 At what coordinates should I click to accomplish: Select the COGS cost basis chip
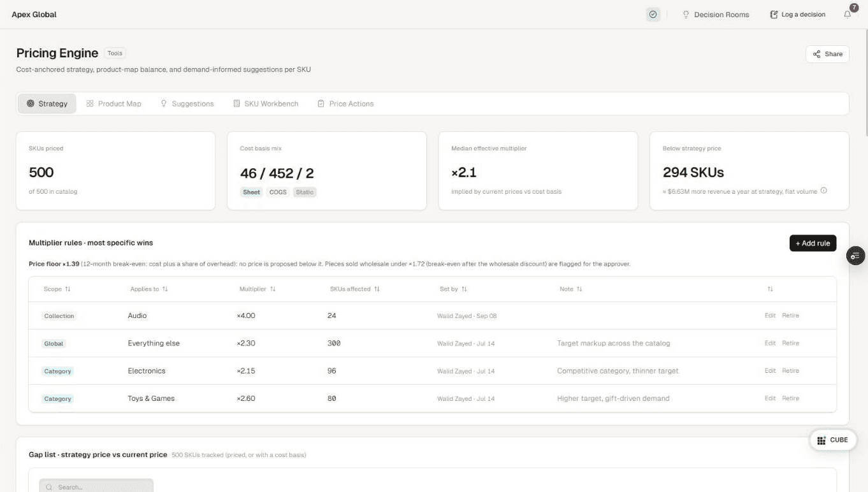(278, 192)
